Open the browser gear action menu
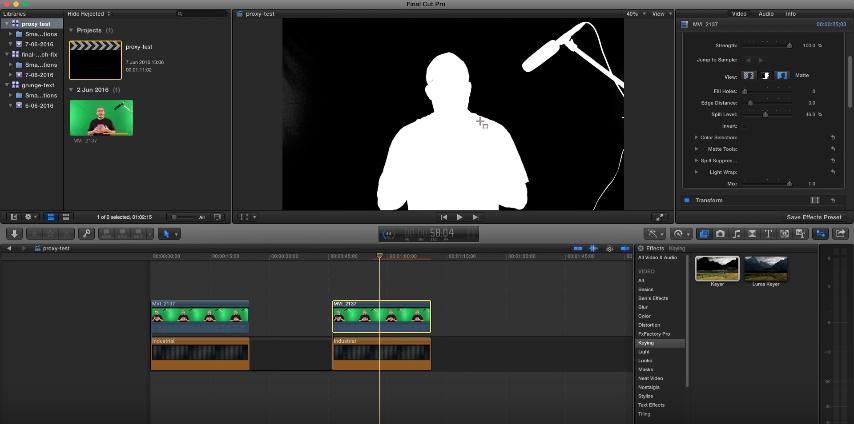The image size is (854, 424). [x=30, y=217]
